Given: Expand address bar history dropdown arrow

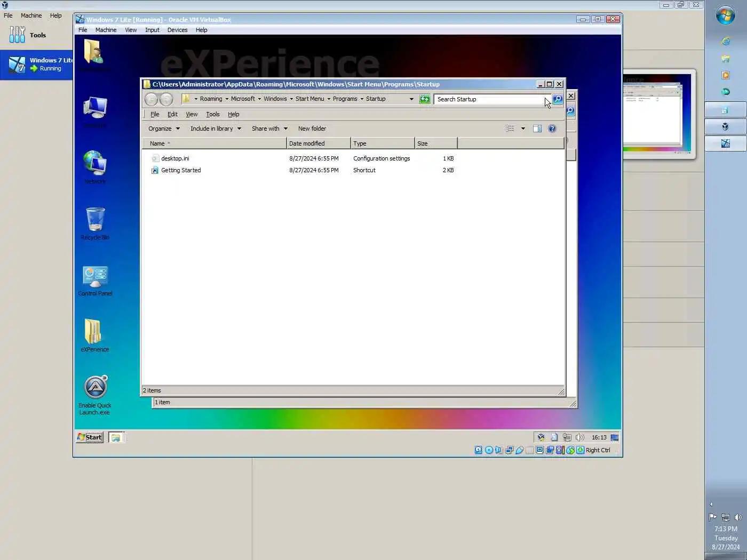Looking at the screenshot, I should tap(411, 99).
